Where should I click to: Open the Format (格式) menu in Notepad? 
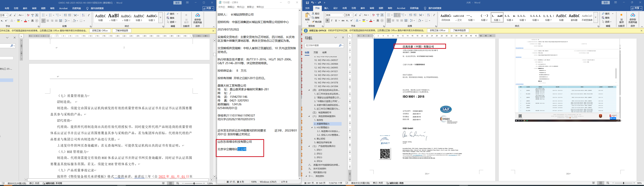coord(241,7)
